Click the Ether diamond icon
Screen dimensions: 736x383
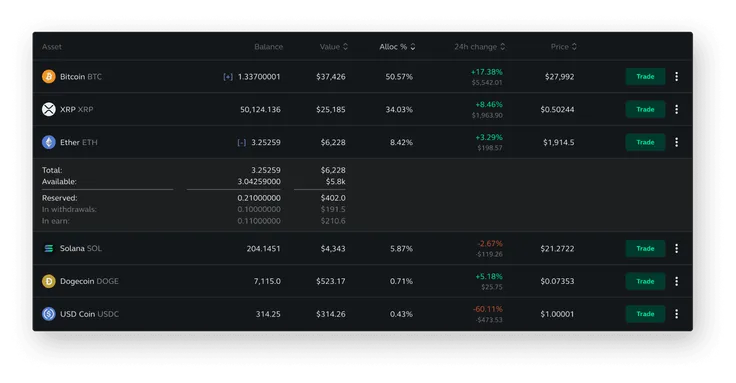coord(49,142)
